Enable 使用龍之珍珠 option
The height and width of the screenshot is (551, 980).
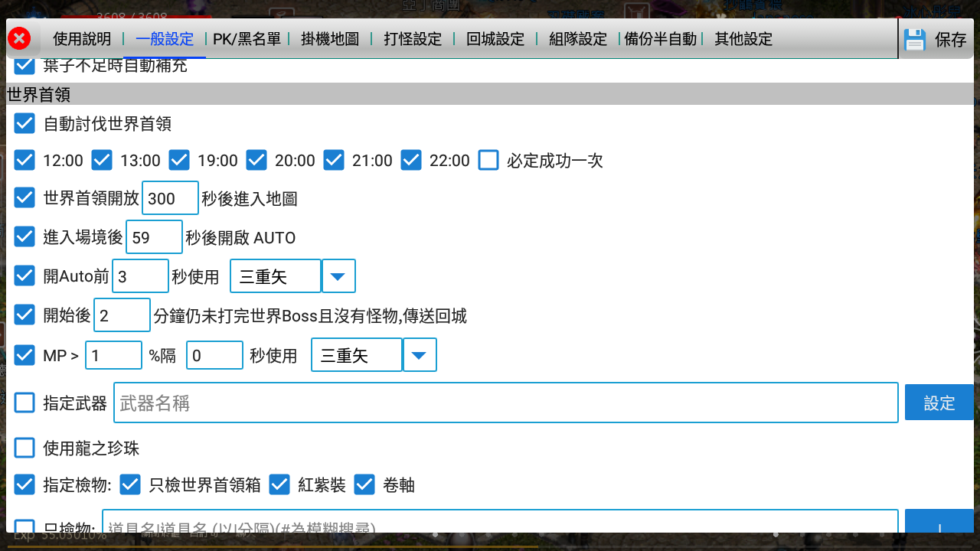point(24,447)
